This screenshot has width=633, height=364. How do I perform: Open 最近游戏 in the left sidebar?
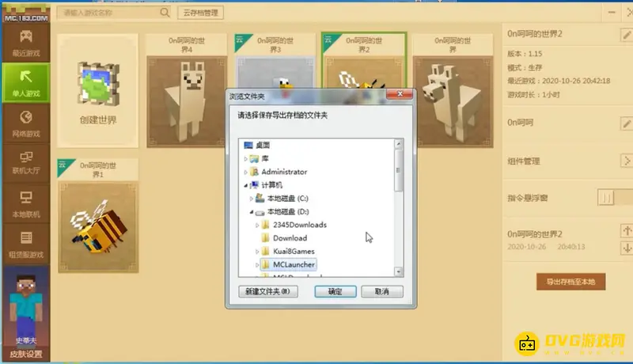(x=25, y=42)
